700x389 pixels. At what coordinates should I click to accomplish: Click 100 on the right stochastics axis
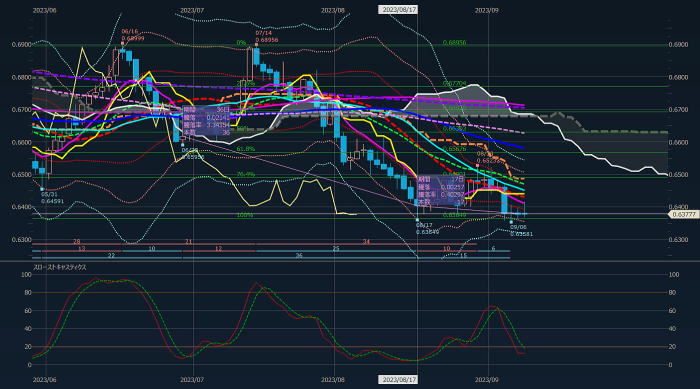pos(674,275)
